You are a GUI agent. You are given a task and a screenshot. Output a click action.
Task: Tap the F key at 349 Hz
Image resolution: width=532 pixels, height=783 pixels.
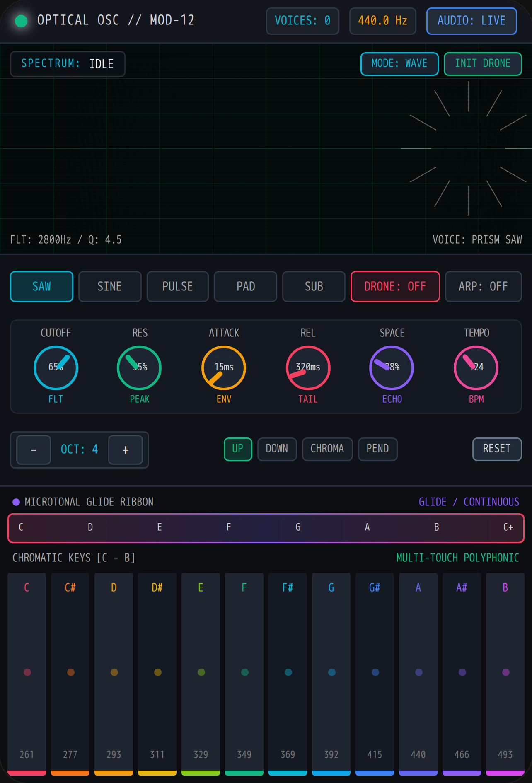pyautogui.click(x=244, y=674)
